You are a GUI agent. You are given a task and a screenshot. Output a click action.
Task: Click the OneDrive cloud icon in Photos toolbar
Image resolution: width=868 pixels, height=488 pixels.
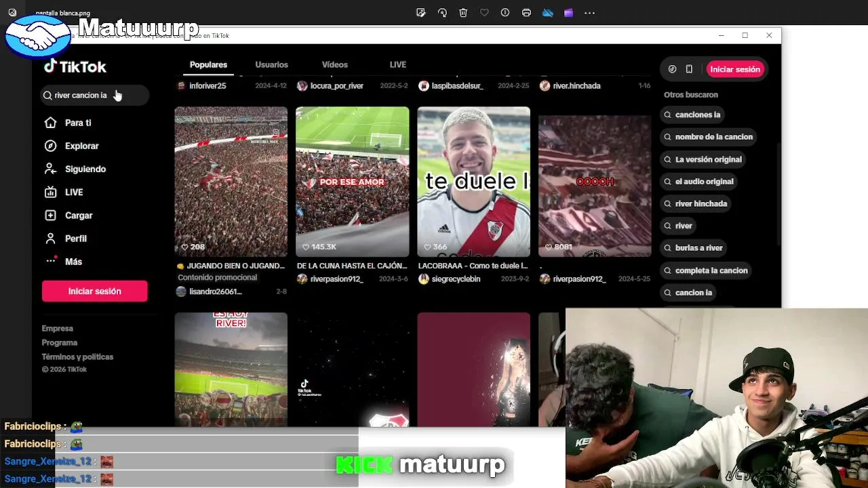pyautogui.click(x=547, y=13)
